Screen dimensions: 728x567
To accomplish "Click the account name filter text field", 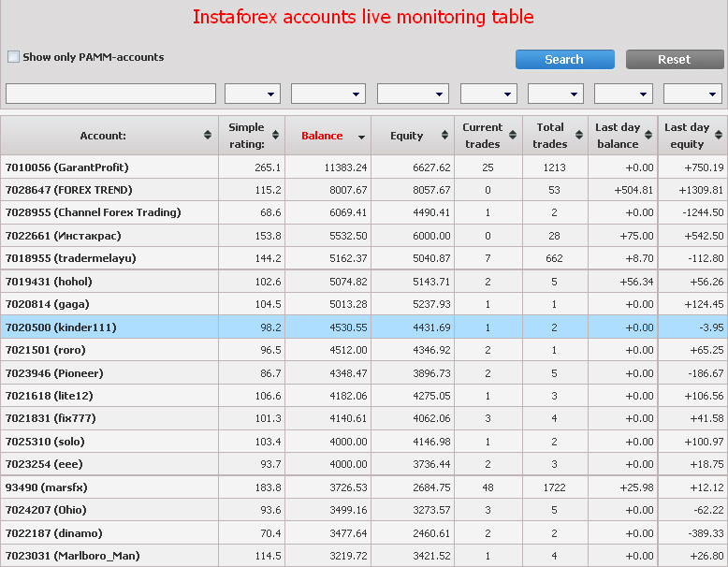I will (x=110, y=94).
